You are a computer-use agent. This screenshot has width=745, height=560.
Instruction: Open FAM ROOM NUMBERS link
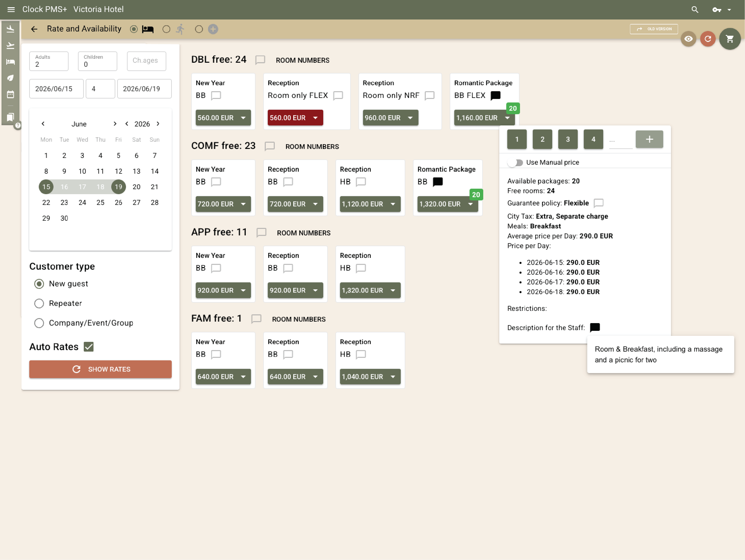(x=298, y=319)
